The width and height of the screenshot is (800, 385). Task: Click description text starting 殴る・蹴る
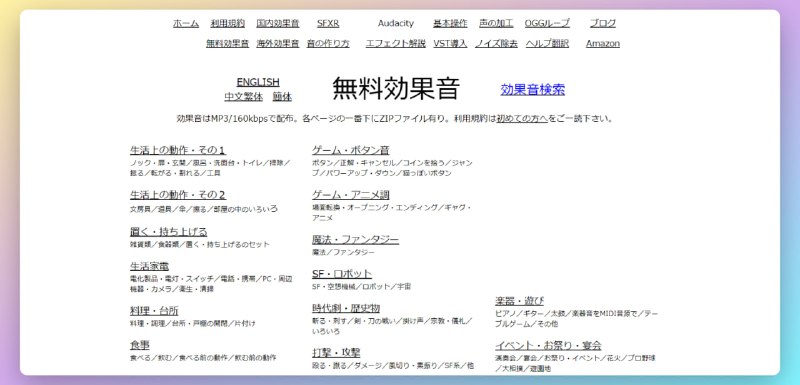[393, 366]
